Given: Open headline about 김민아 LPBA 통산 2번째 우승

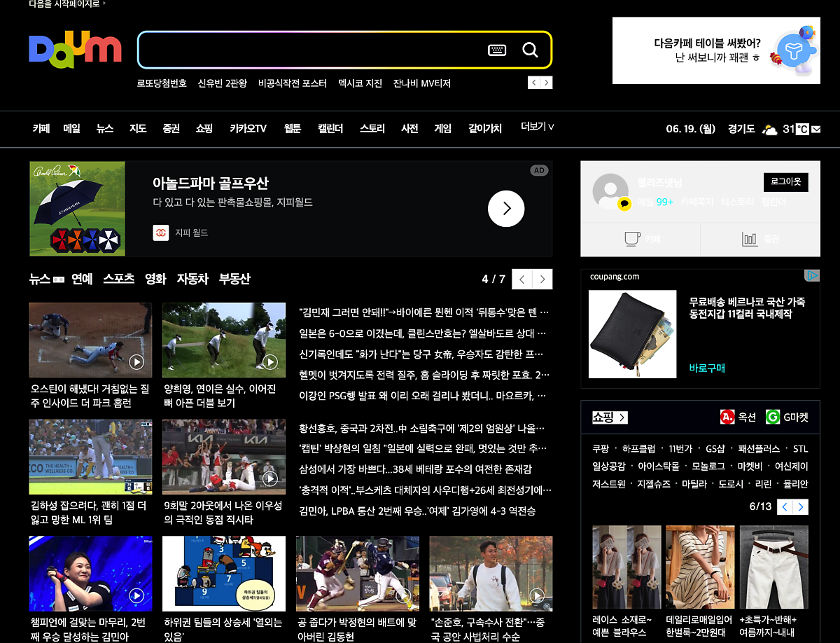Looking at the screenshot, I should [418, 511].
